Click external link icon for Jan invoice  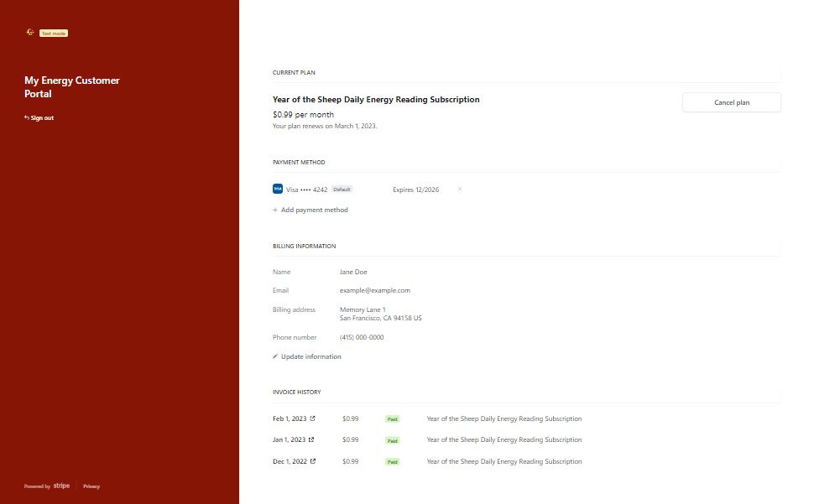coord(312,439)
